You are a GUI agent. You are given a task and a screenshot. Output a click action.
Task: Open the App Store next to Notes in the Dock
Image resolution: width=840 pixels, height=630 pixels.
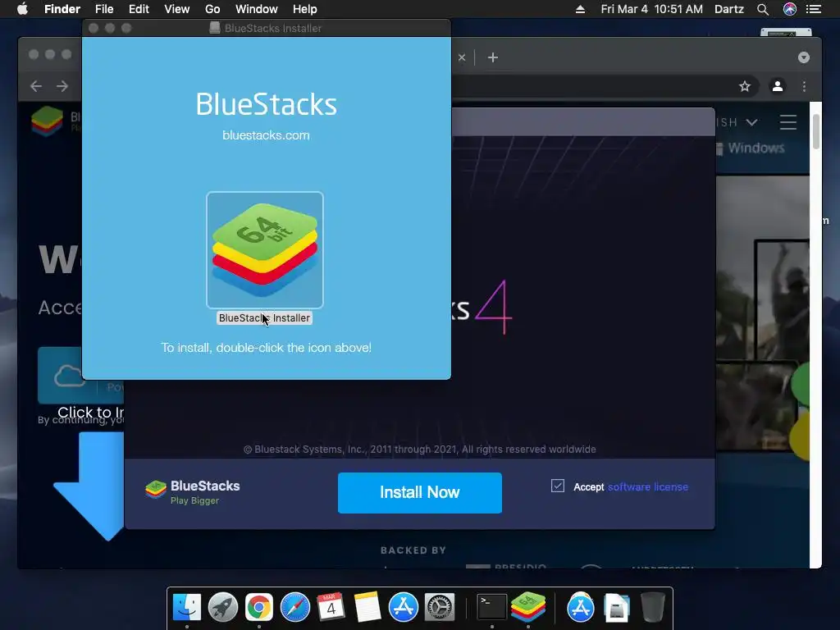click(404, 607)
